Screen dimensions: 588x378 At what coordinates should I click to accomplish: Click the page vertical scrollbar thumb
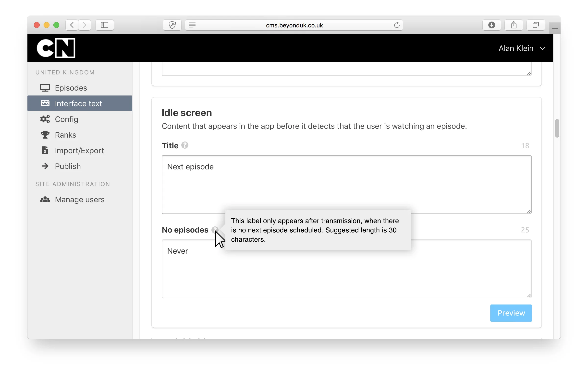click(557, 128)
